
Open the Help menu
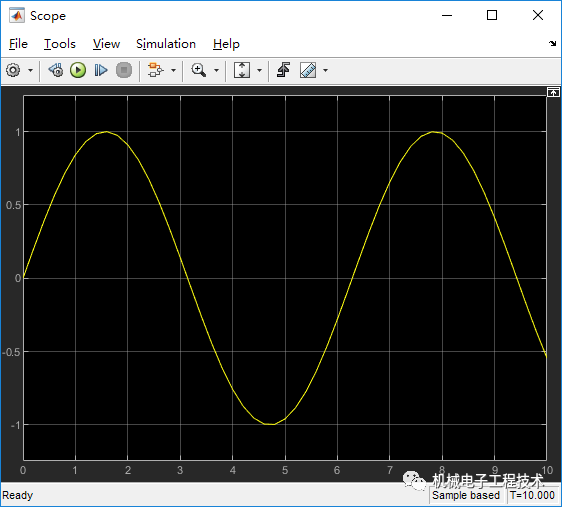coord(226,44)
